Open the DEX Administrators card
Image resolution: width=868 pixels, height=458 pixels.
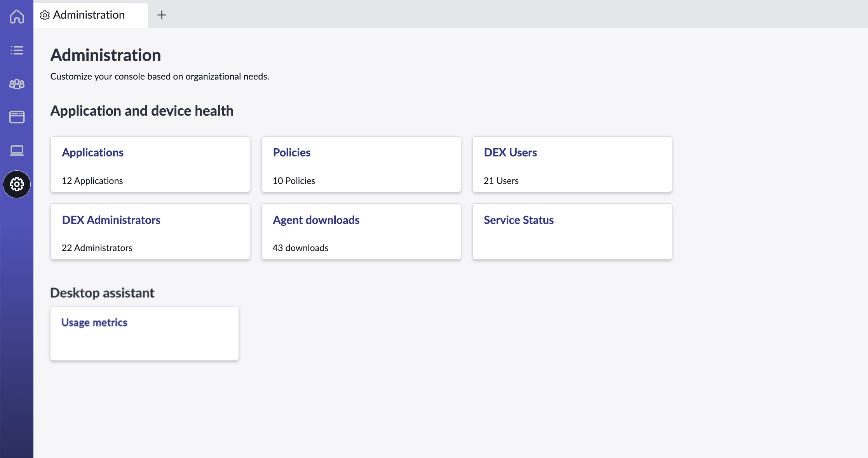tap(150, 232)
